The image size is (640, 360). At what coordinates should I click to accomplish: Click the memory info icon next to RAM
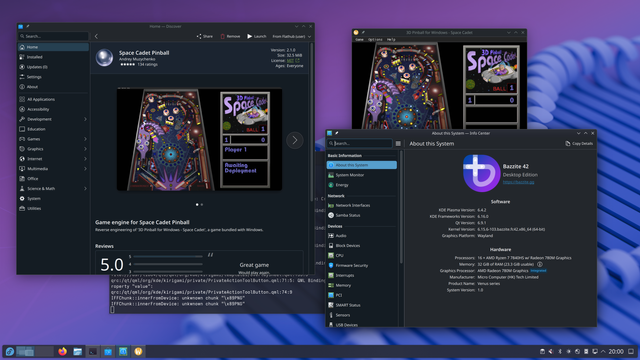tap(540, 264)
